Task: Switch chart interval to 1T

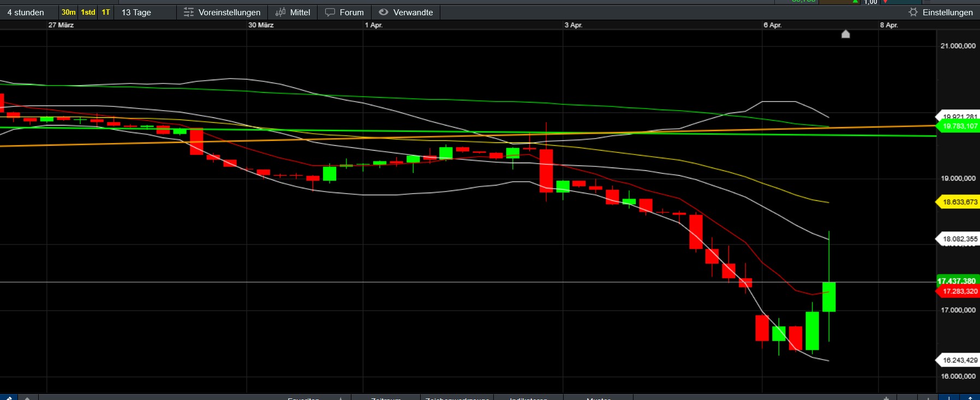Action: [x=106, y=12]
